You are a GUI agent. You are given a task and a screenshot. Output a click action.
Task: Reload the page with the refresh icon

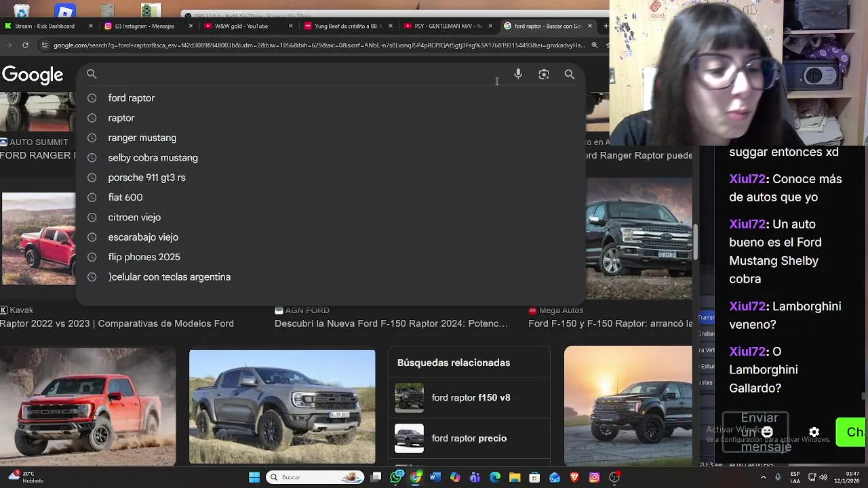(x=25, y=45)
